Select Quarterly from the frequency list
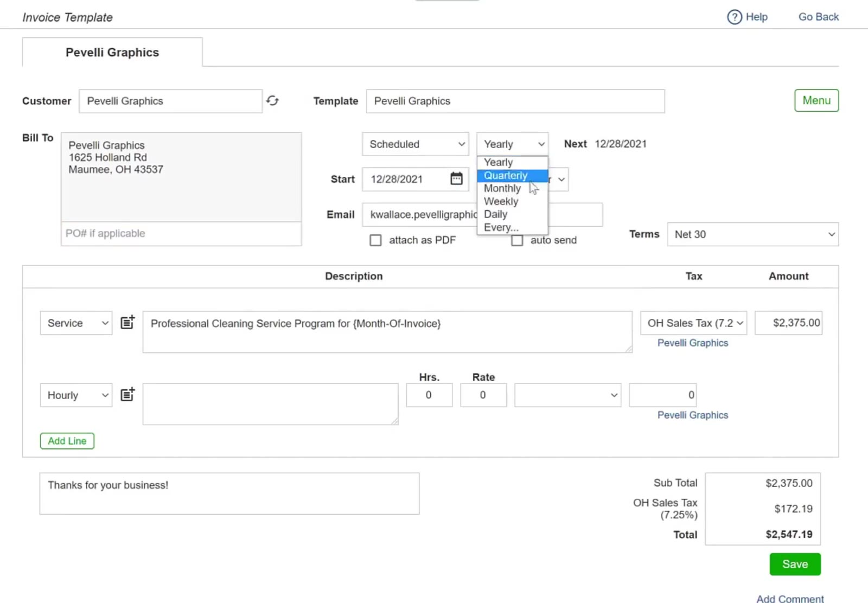This screenshot has height=603, width=868. [513, 176]
